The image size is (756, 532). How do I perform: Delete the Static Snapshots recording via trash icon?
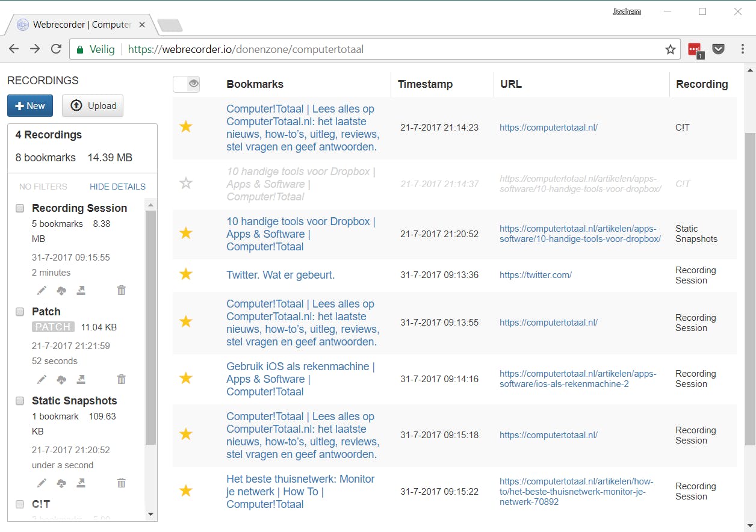coord(121,483)
